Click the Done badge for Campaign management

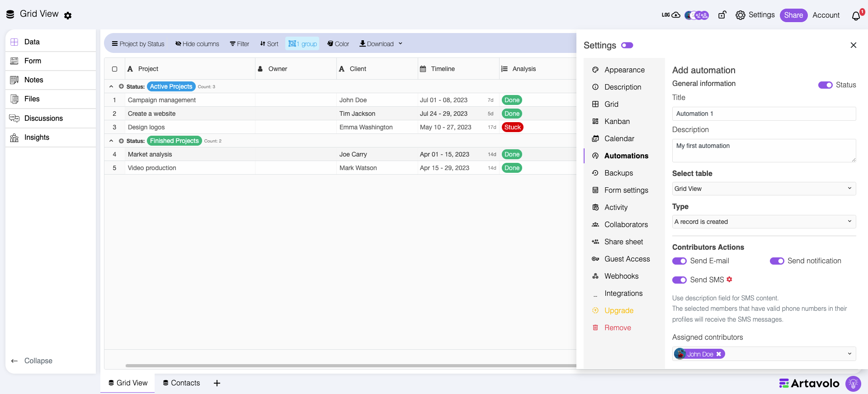[x=512, y=100]
